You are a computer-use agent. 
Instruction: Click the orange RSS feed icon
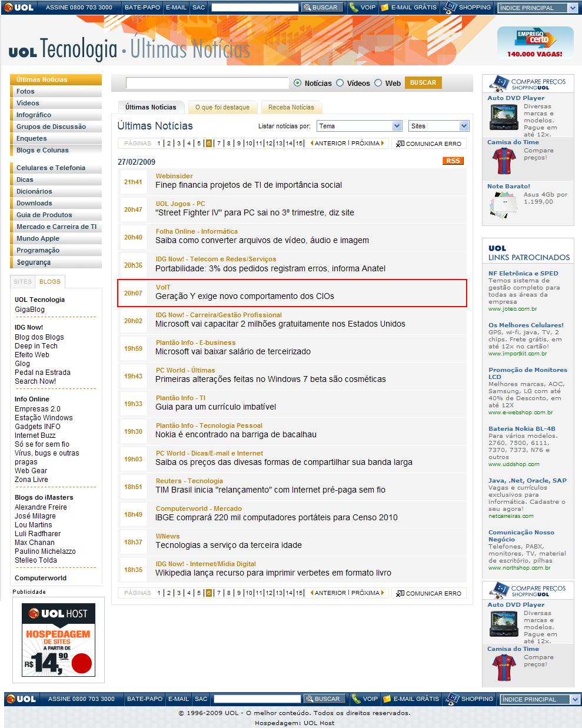453,161
